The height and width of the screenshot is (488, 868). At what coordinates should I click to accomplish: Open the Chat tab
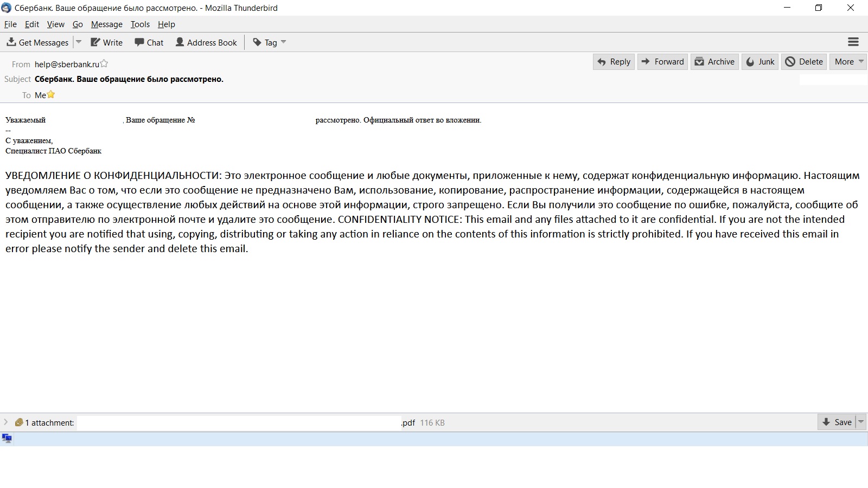point(149,42)
